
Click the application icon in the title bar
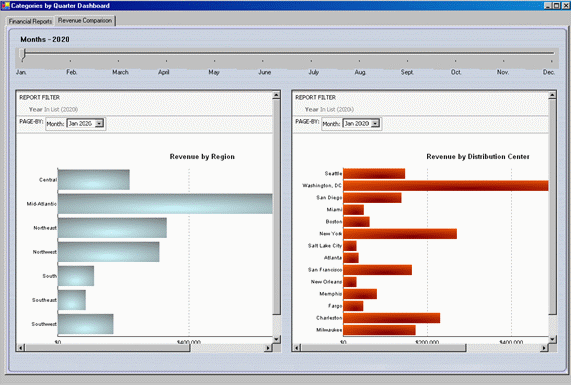(5, 5)
